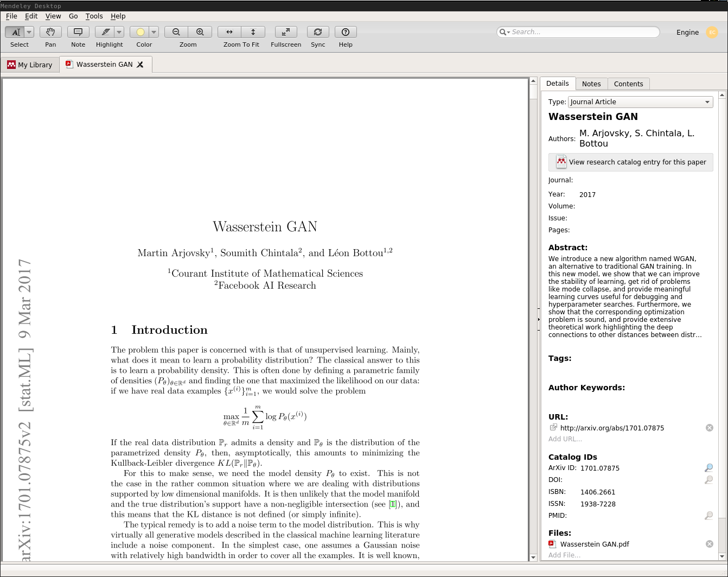Add a sticky Note with the Note tool

pyautogui.click(x=78, y=32)
